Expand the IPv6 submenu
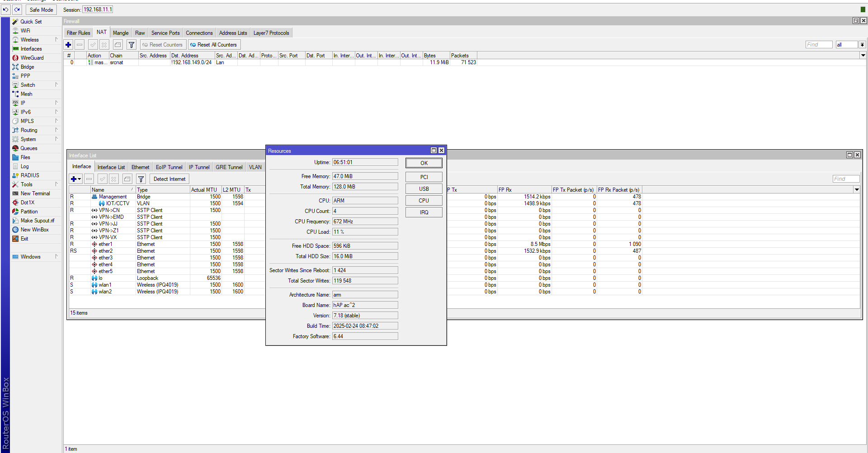This screenshot has height=453, width=868. [26, 112]
